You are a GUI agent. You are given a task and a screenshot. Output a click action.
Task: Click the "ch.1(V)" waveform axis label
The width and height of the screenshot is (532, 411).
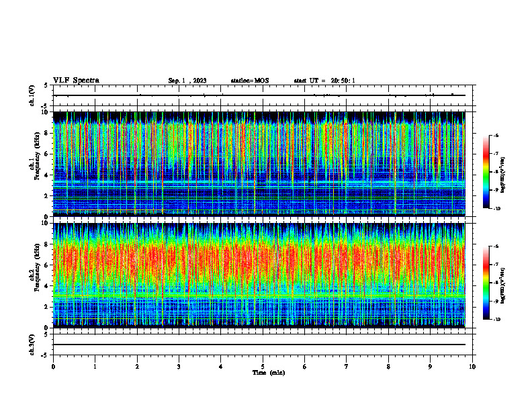coord(32,95)
